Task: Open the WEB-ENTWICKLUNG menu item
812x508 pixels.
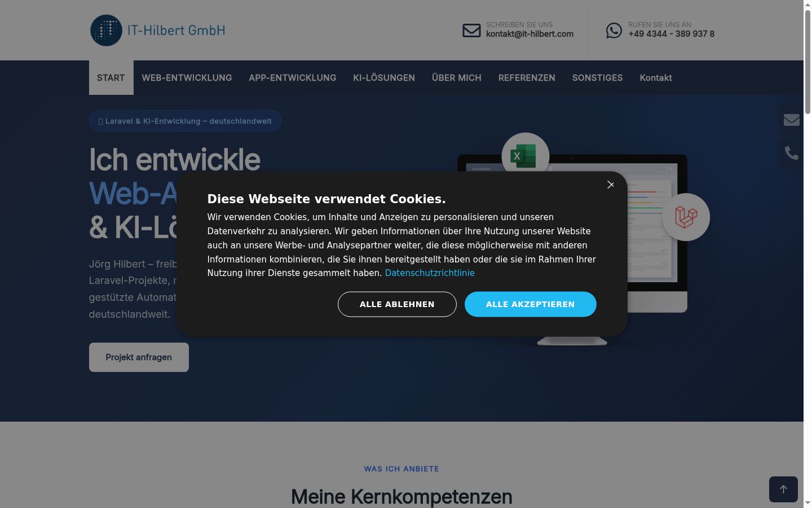Action: point(187,78)
